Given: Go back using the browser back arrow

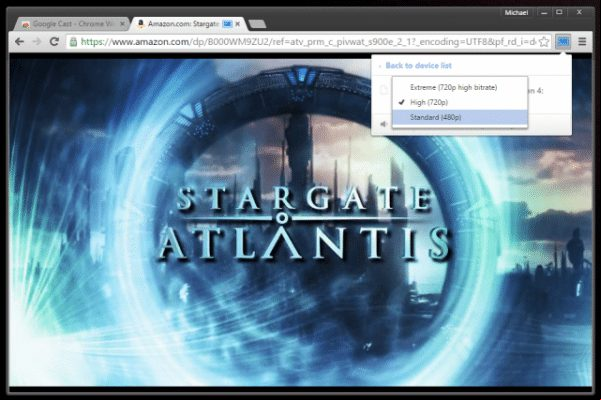Looking at the screenshot, I should click(x=19, y=41).
